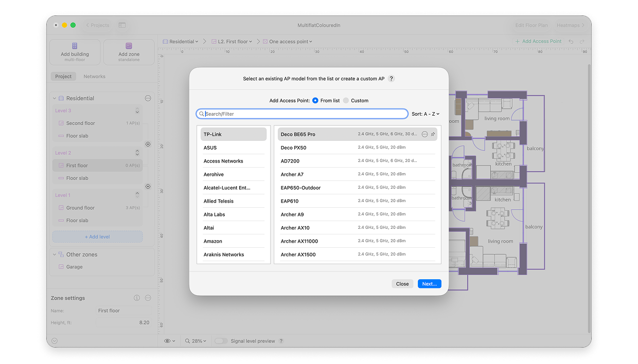Open the L2. First floor breadcrumb dropdown
638x364 pixels.
pyautogui.click(x=231, y=42)
